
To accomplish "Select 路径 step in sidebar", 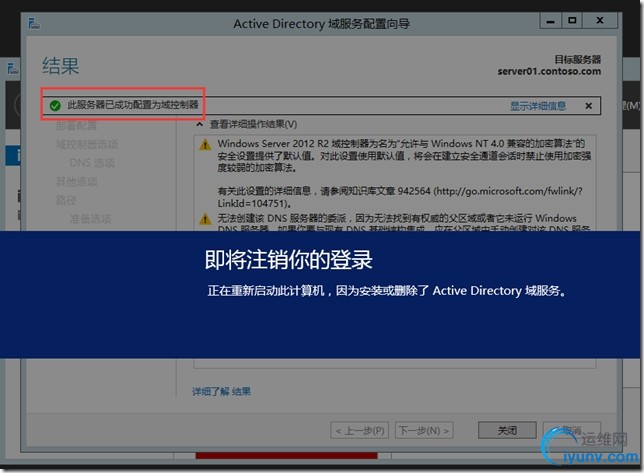I will point(66,200).
